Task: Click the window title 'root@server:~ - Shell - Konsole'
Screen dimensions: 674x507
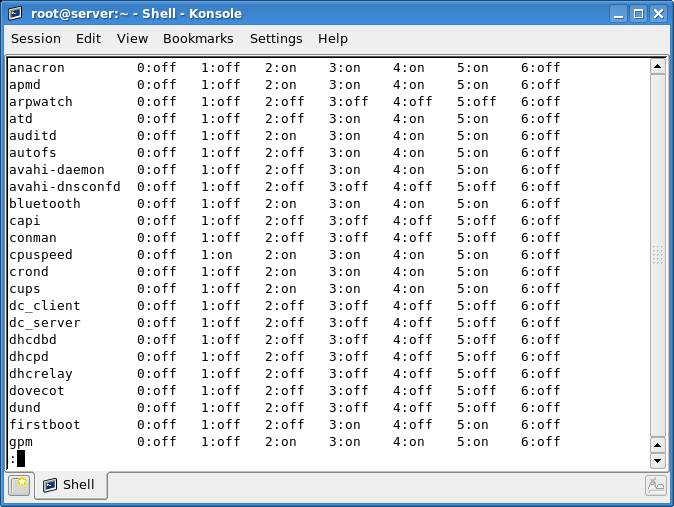Action: pos(136,14)
